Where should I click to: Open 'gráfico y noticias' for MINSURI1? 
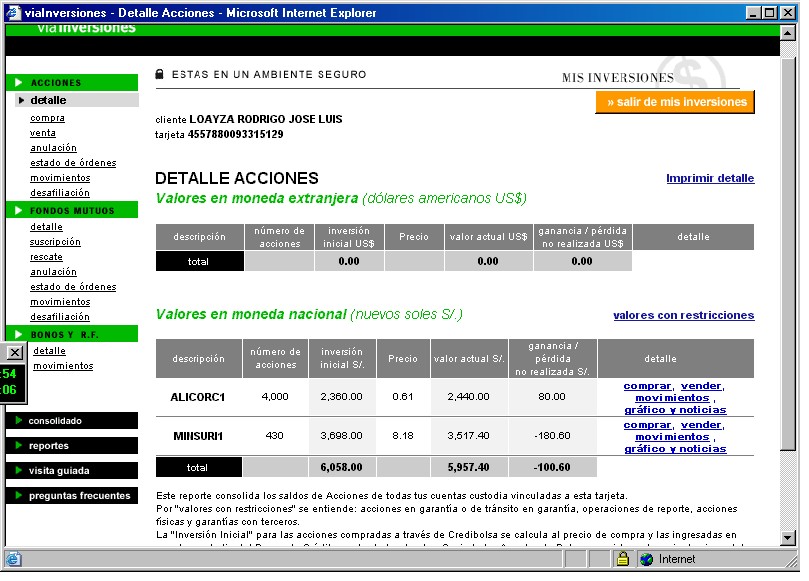point(675,448)
